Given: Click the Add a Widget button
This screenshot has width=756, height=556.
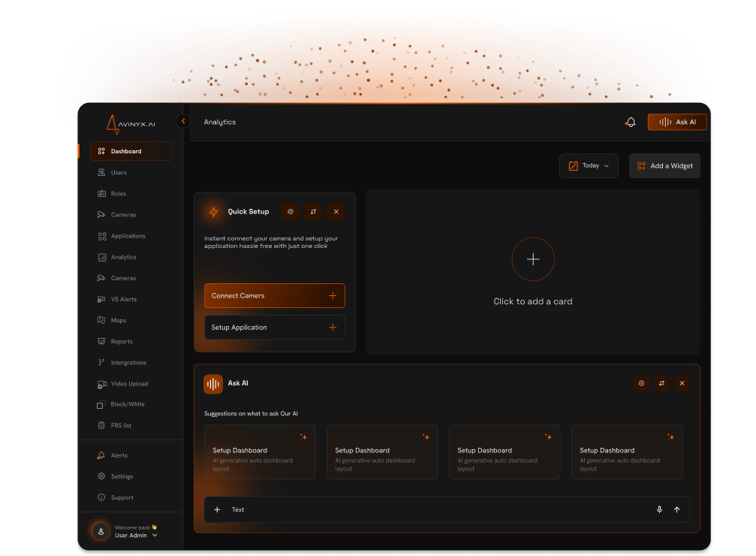Looking at the screenshot, I should point(664,166).
